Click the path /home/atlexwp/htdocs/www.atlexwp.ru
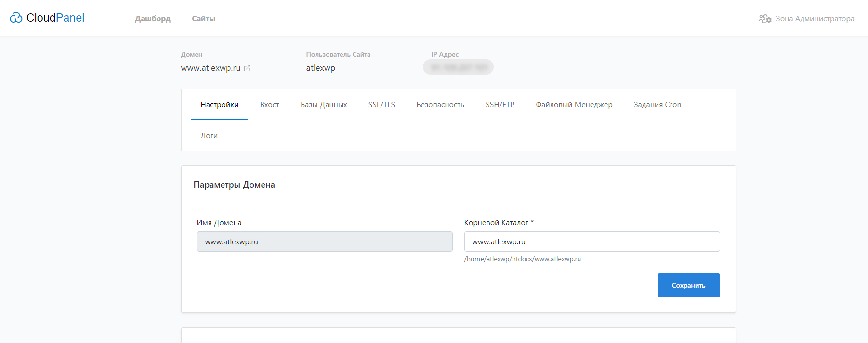This screenshot has width=868, height=343. pos(523,259)
